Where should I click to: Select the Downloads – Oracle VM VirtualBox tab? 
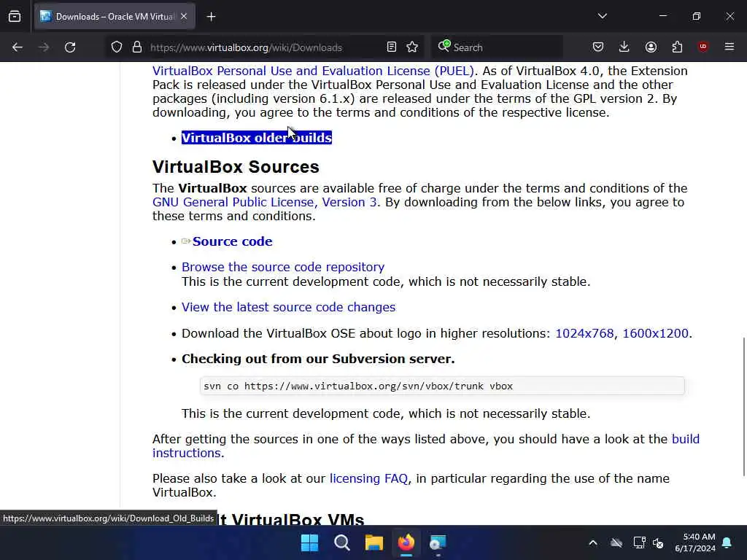[x=115, y=17]
